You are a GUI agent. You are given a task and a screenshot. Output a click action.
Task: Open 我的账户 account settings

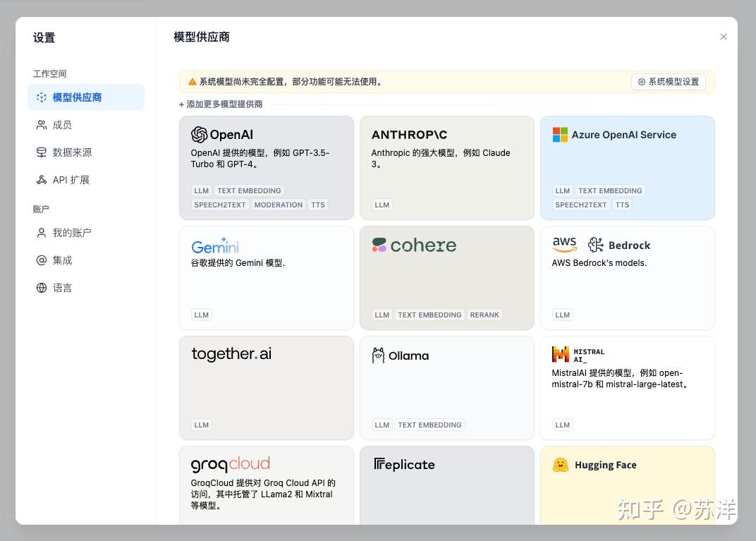pyautogui.click(x=71, y=233)
